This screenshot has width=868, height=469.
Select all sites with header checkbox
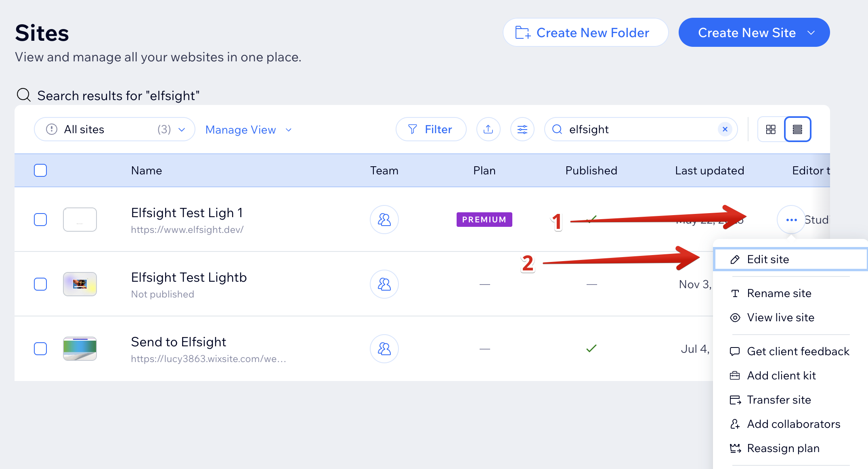click(x=40, y=170)
